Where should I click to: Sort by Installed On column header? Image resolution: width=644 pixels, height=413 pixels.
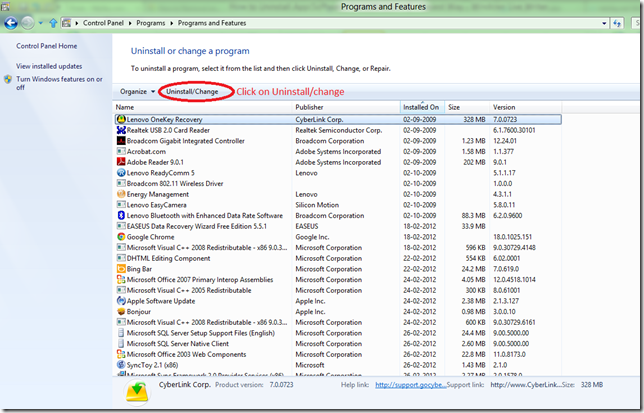pyautogui.click(x=421, y=107)
